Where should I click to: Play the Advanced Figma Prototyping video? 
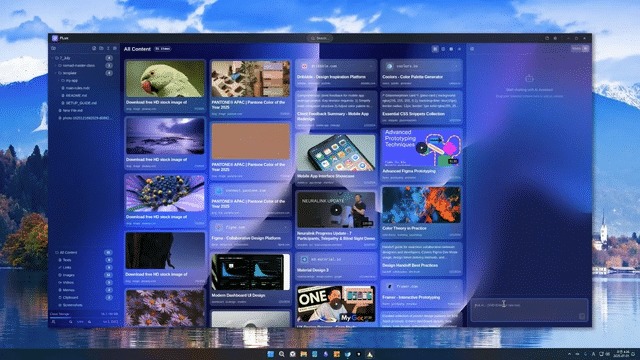pos(421,148)
